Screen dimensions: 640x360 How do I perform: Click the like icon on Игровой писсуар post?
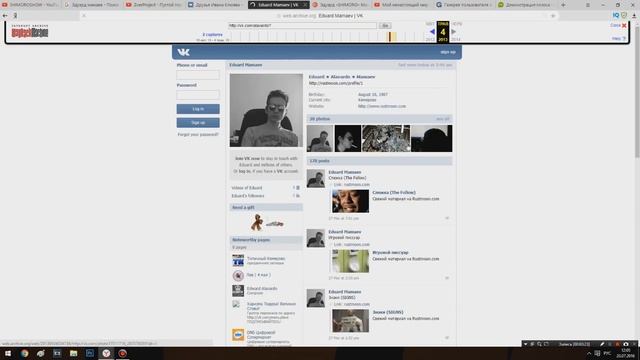pos(447,278)
